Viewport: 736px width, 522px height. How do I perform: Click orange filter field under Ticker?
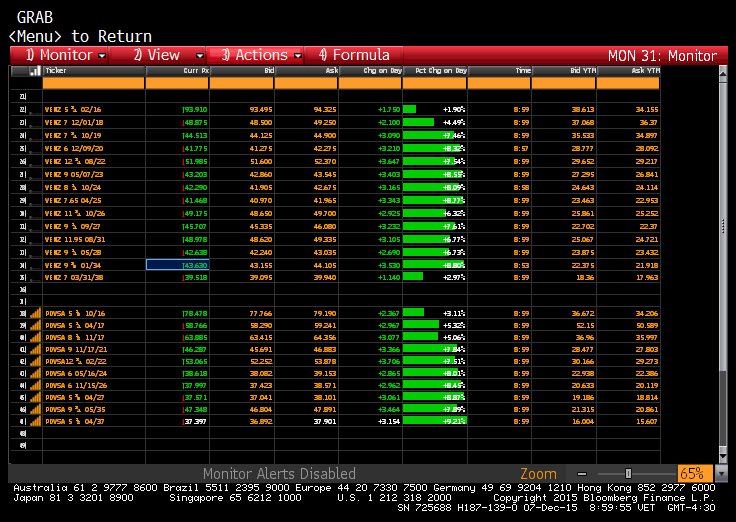click(93, 84)
